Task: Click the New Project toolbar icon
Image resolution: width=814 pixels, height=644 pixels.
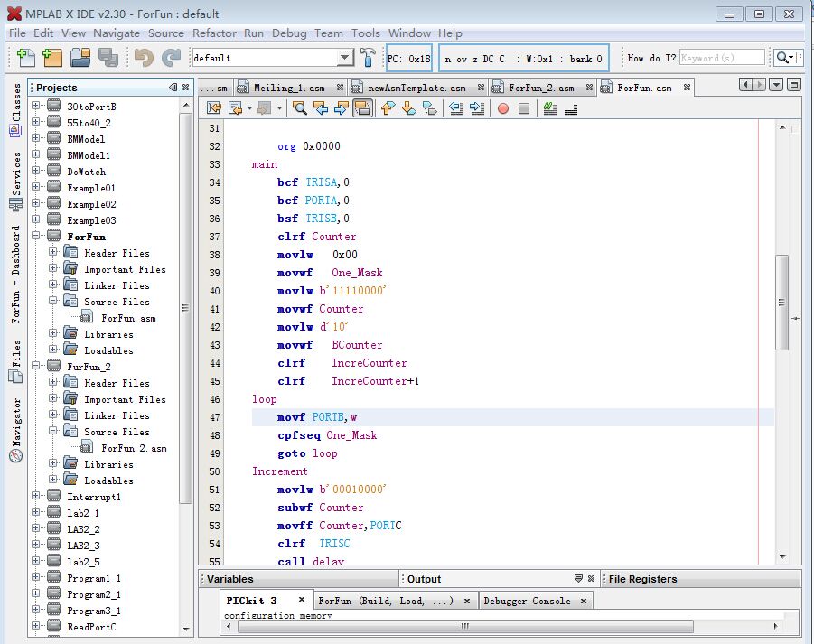Action: tap(52, 57)
